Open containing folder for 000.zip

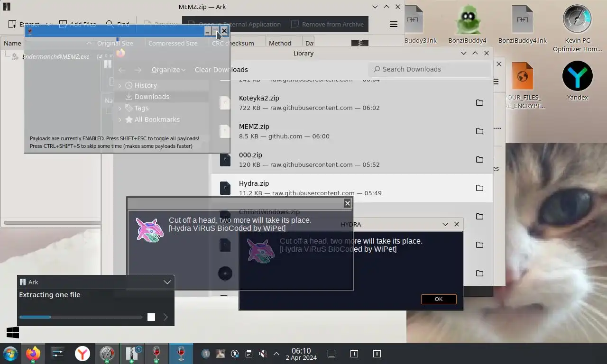coord(479,160)
